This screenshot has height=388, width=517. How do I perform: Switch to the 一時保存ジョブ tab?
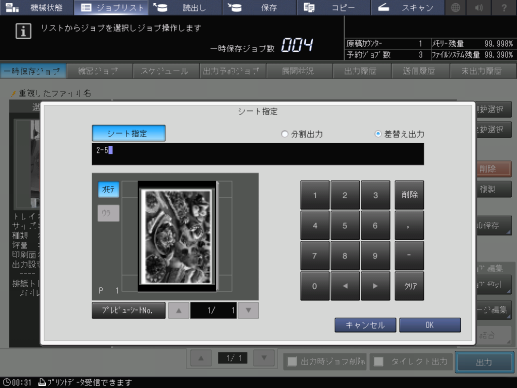(x=33, y=71)
